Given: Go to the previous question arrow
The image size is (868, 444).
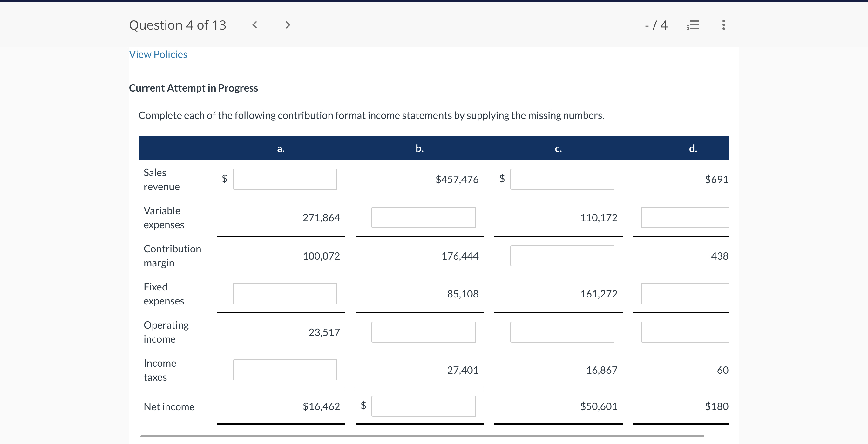Looking at the screenshot, I should [x=255, y=25].
